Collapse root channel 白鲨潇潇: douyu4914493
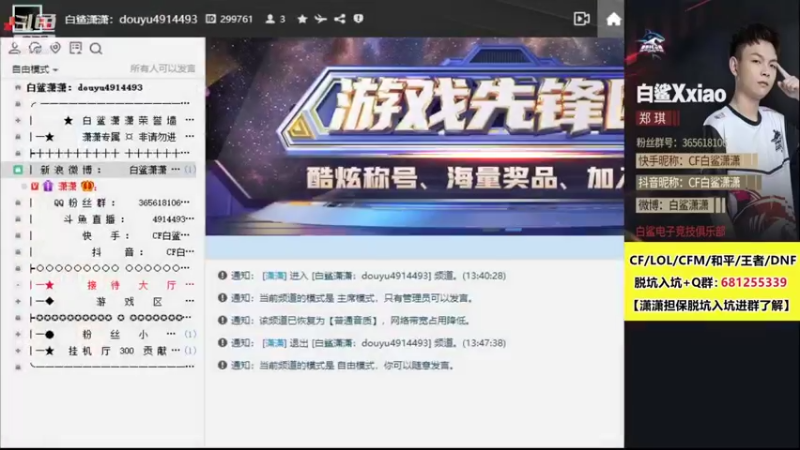The width and height of the screenshot is (800, 450). tap(18, 88)
